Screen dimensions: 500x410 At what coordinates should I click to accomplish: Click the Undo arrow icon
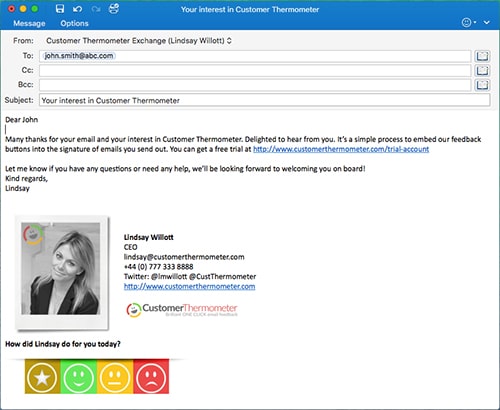click(78, 9)
